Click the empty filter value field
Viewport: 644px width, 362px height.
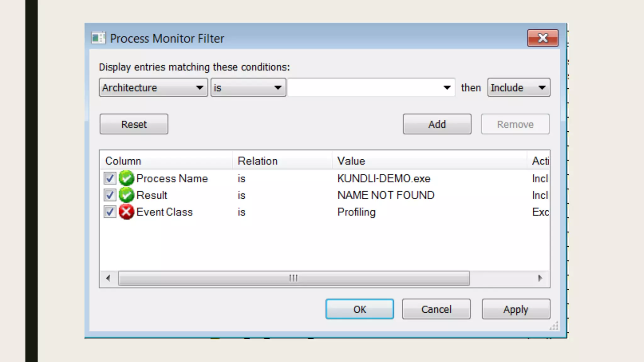tap(365, 88)
